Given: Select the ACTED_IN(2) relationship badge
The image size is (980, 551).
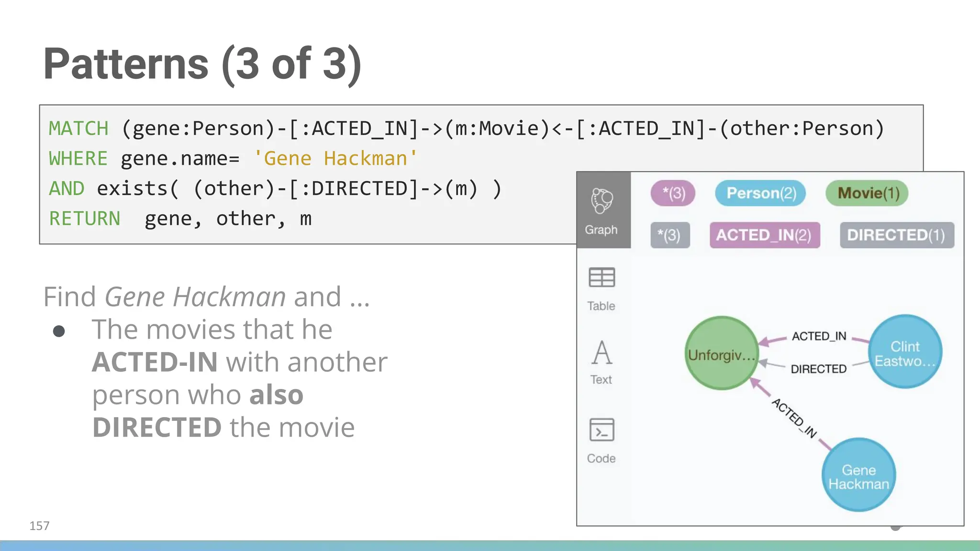Looking at the screenshot, I should pos(765,235).
